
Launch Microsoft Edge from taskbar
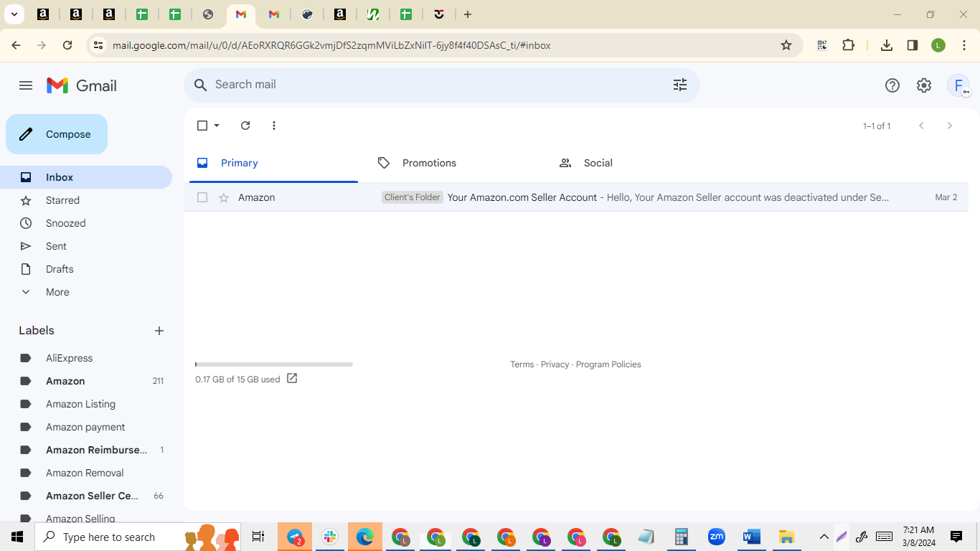coord(365,537)
